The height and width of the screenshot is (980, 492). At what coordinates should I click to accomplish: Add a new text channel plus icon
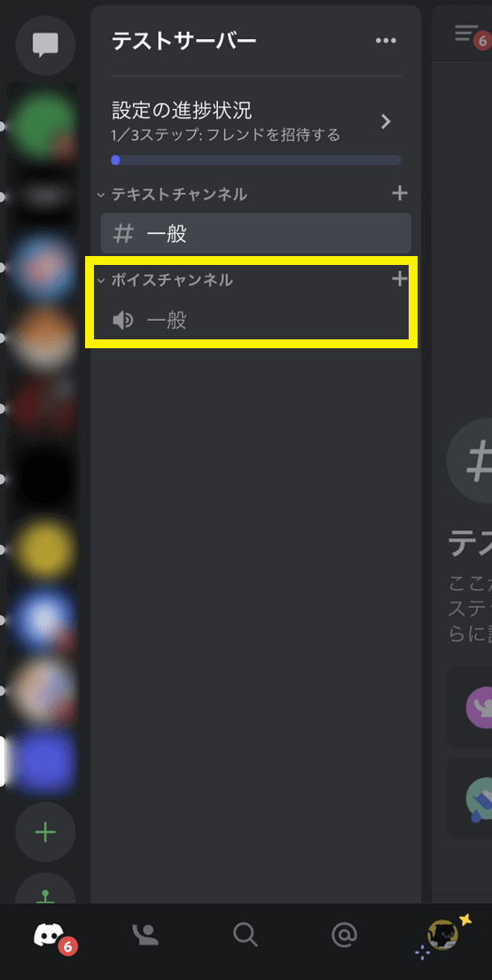400,194
